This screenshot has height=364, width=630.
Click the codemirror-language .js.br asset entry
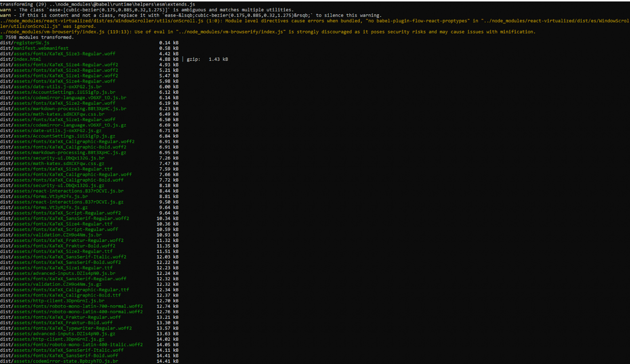(63, 98)
